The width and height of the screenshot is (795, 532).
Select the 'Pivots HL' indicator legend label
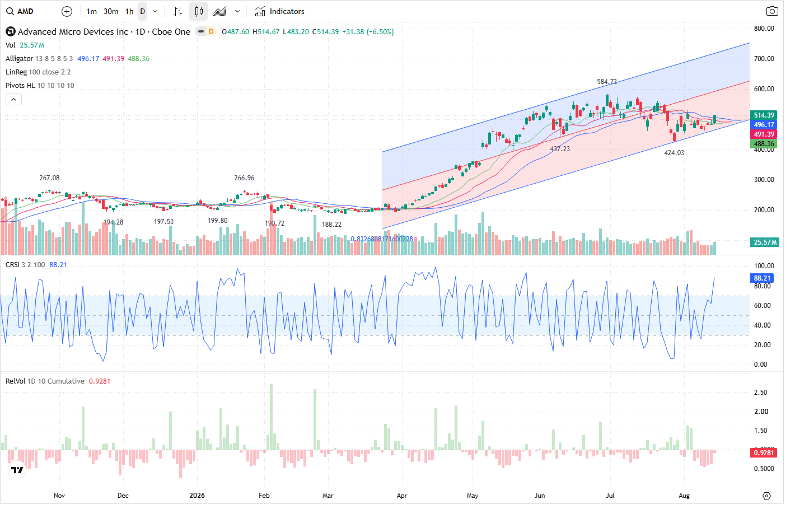click(x=20, y=86)
